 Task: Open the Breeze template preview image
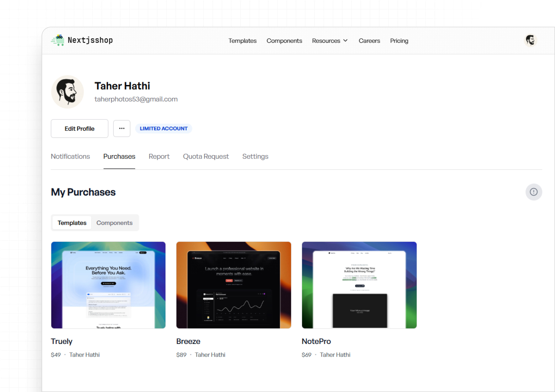pyautogui.click(x=233, y=285)
